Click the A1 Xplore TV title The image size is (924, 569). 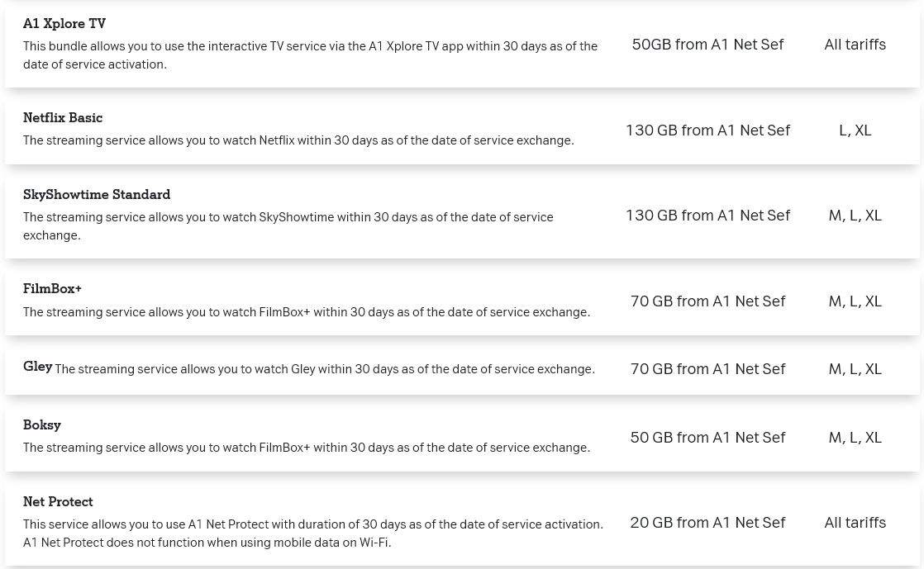click(64, 24)
